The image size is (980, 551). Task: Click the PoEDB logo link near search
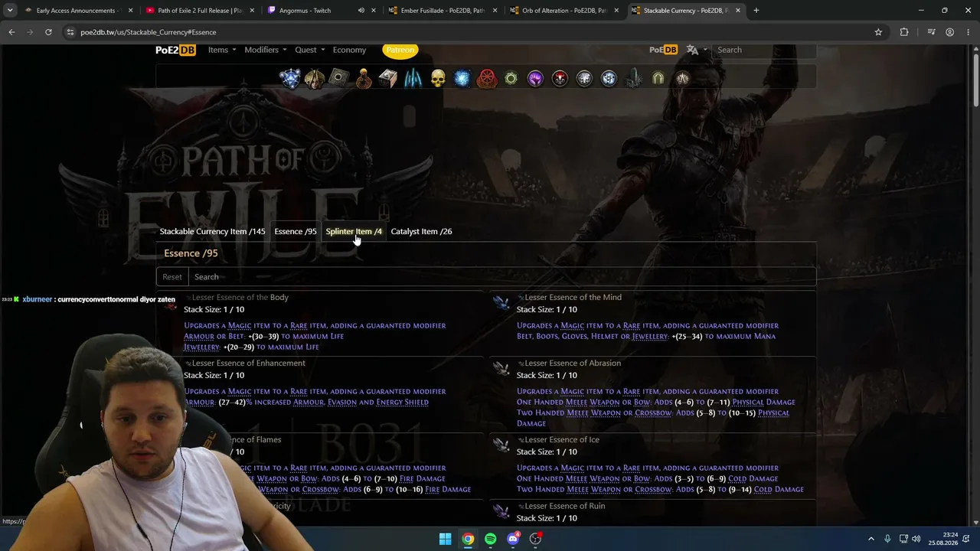click(x=663, y=50)
